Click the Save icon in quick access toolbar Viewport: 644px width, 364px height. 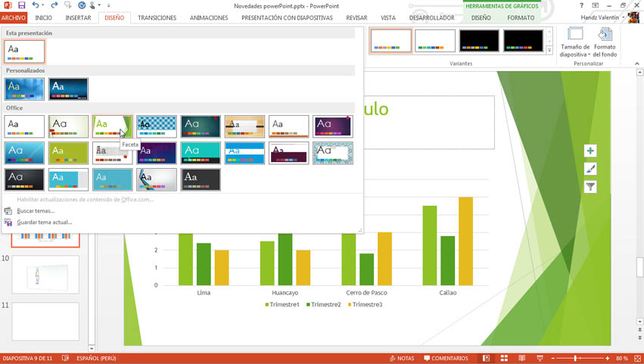21,5
